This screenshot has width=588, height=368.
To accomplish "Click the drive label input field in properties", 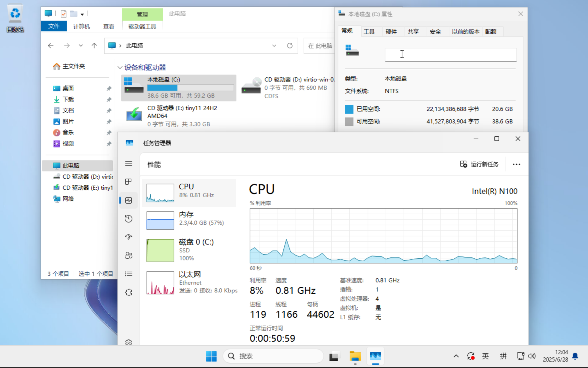I will (450, 55).
